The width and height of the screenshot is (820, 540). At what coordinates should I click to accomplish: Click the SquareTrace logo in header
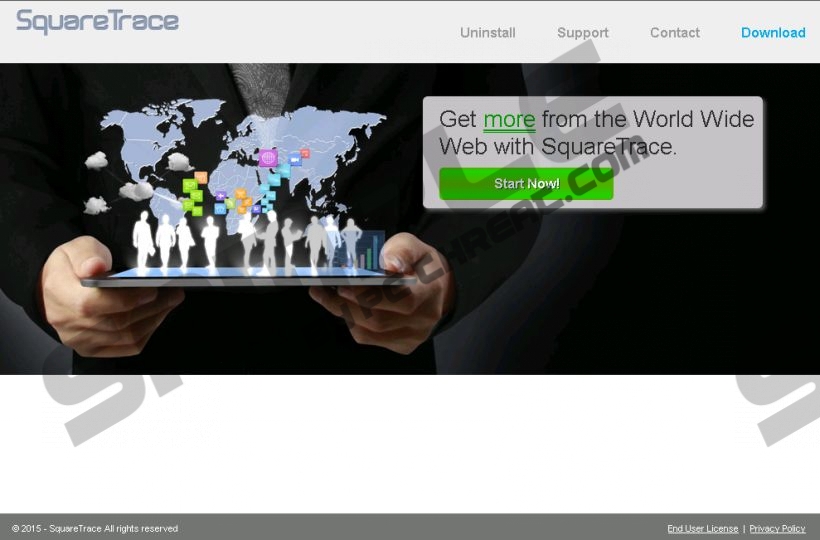(x=98, y=22)
